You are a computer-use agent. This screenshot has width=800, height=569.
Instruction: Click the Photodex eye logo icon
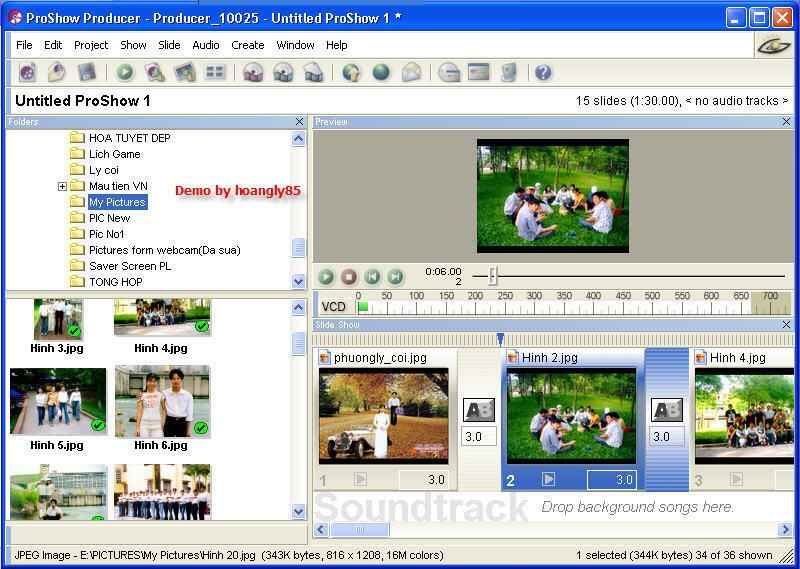coord(773,46)
